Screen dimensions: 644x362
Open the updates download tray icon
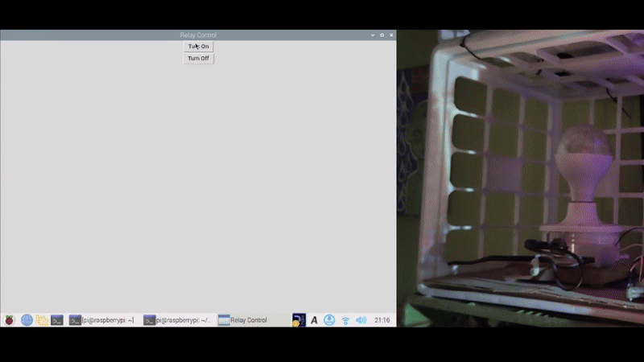(x=329, y=319)
